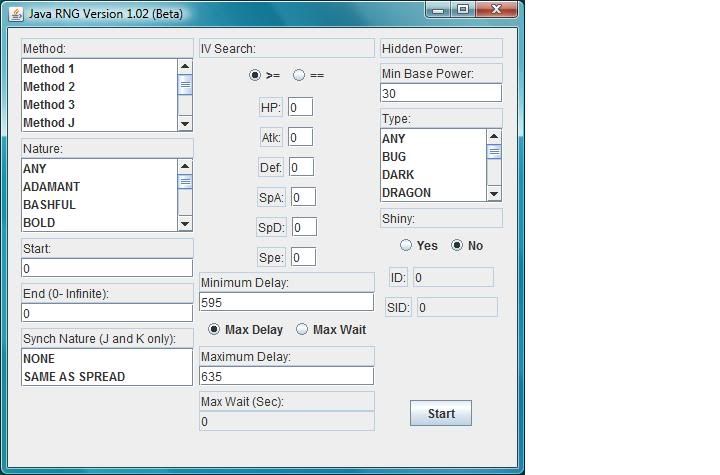Click the Type list scroll-up arrow
720x475 pixels.
(x=494, y=136)
